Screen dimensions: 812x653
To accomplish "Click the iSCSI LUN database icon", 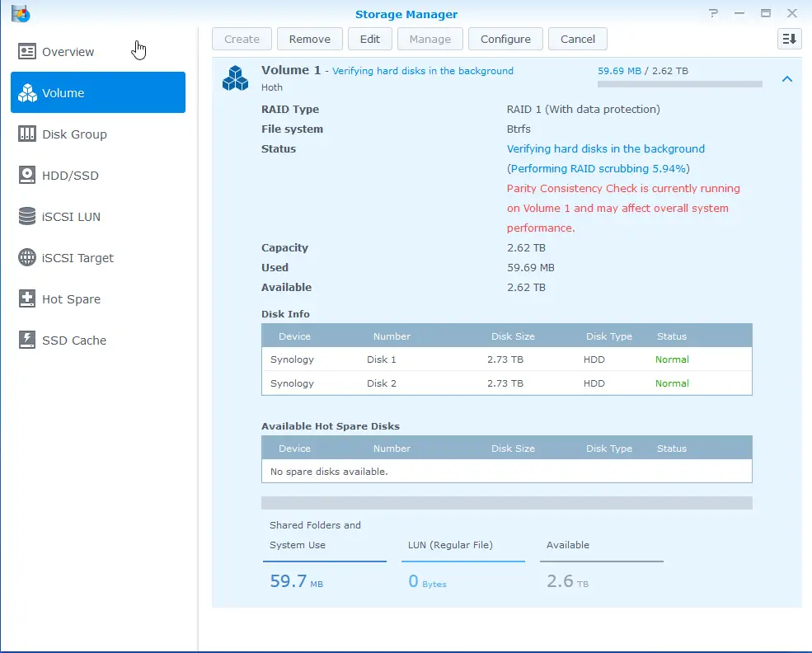I will 27,217.
